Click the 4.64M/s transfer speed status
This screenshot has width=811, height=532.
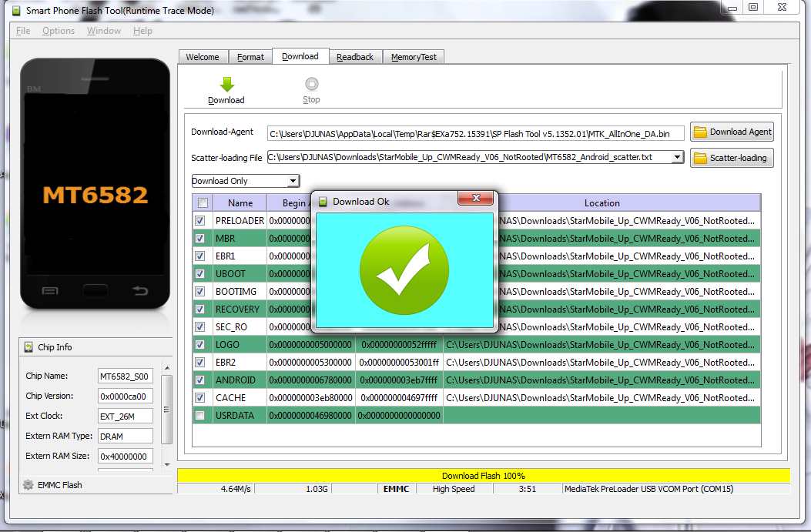click(216, 489)
